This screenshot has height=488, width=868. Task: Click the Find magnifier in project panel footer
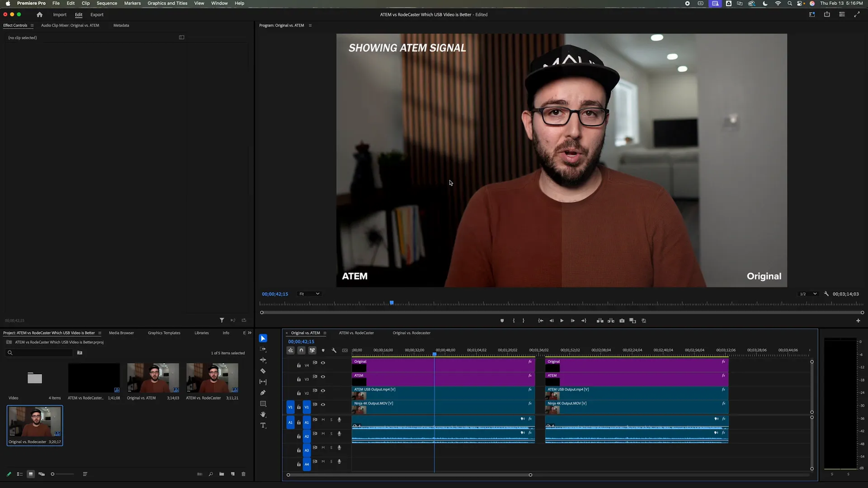210,474
